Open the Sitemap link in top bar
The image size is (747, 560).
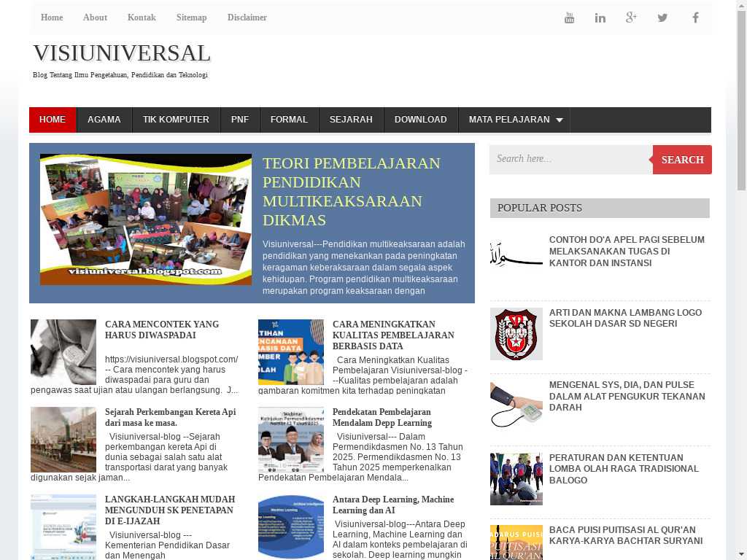[191, 17]
